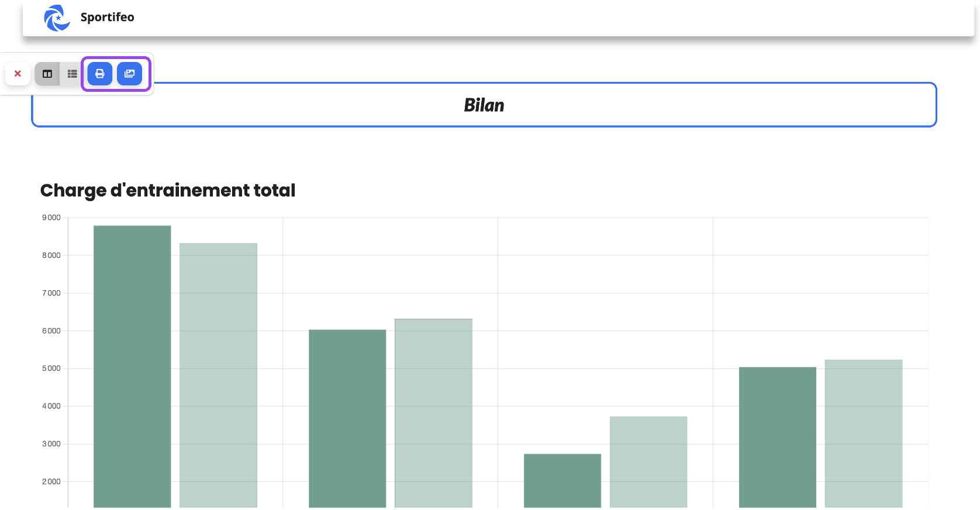This screenshot has width=980, height=510.
Task: Select the dark bar in the fourth group
Action: (778, 437)
